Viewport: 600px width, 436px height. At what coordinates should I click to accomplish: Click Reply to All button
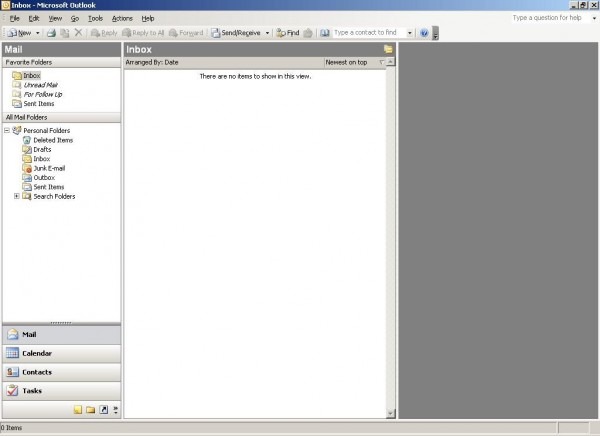pos(143,33)
